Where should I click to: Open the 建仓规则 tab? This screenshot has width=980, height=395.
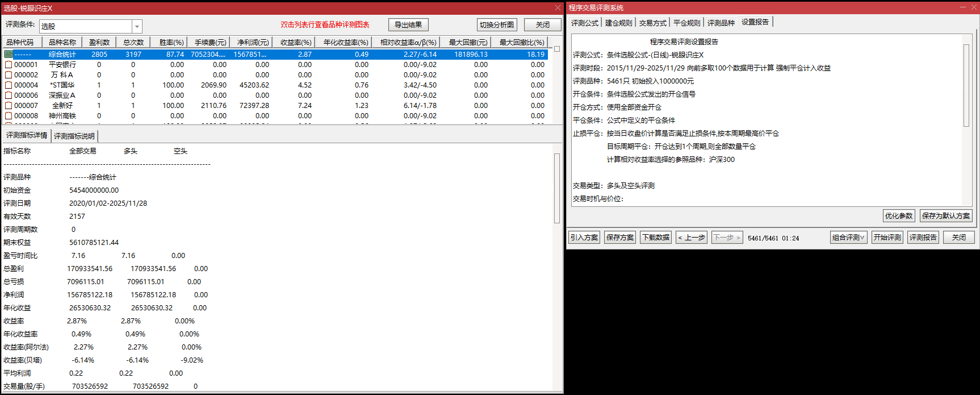(x=618, y=23)
